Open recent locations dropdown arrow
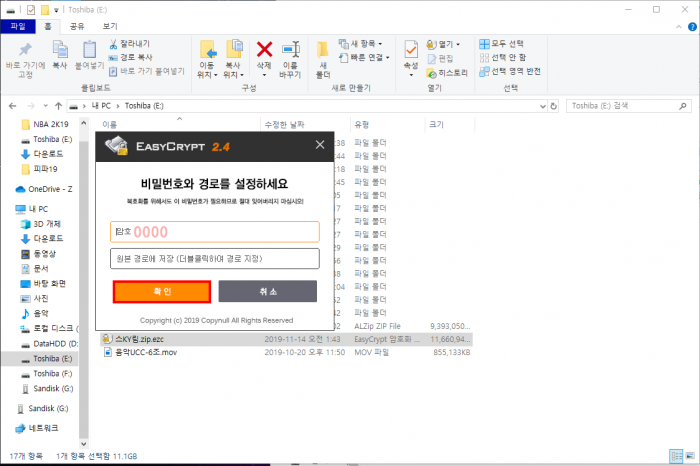Viewport: 700px width, 466px height. [x=46, y=106]
